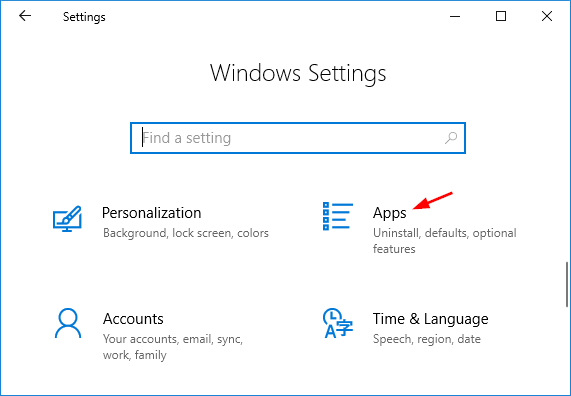Click the Time & Language clock icon
The image size is (571, 396).
[338, 323]
